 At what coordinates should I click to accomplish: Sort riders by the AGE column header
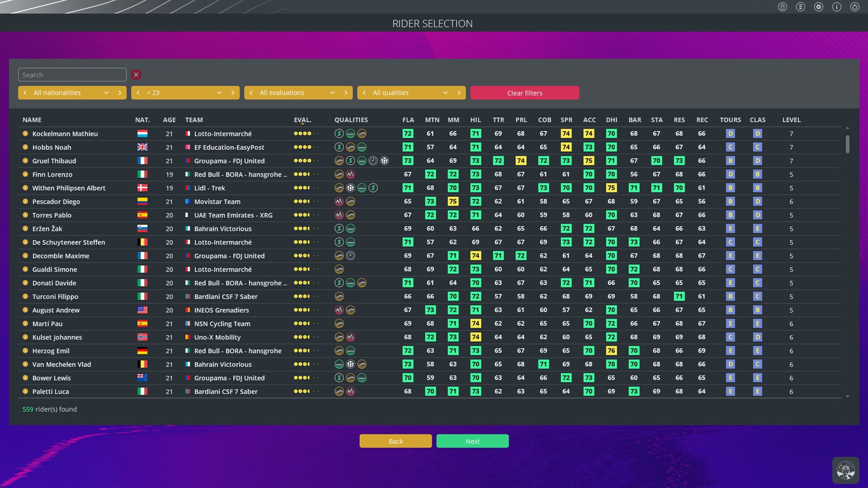tap(169, 120)
